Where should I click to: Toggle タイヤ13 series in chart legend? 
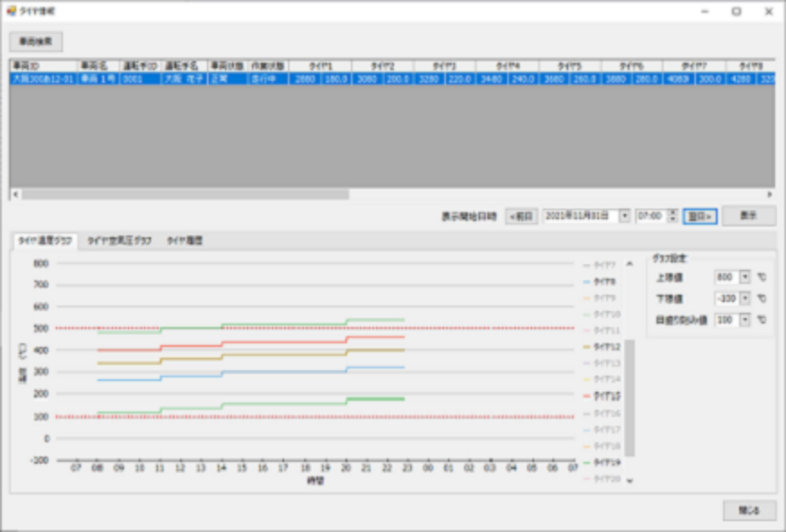click(x=602, y=363)
